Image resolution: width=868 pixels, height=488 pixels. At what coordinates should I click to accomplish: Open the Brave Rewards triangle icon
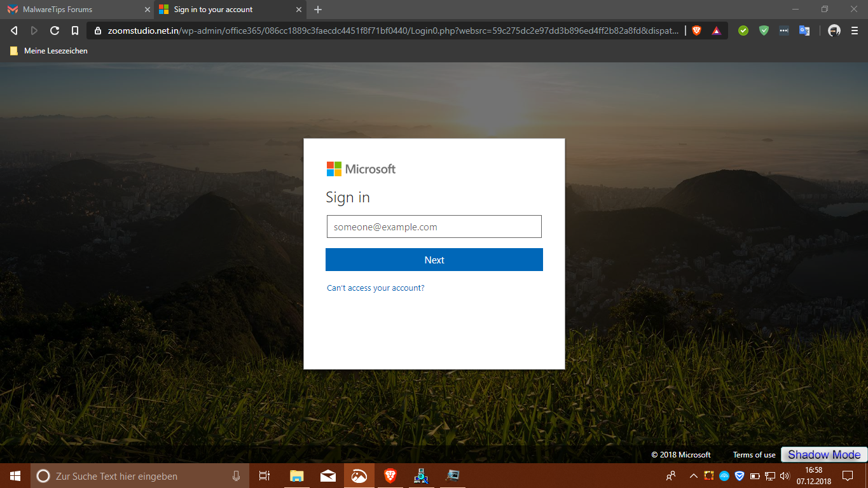[x=717, y=31]
